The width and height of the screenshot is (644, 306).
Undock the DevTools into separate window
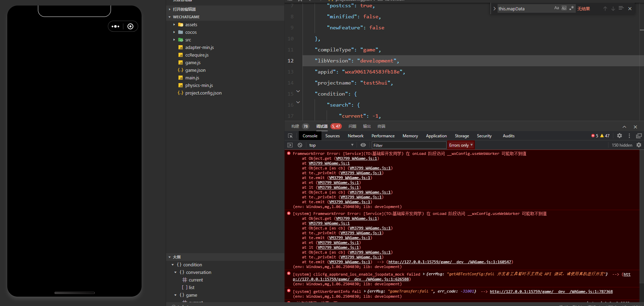pos(639,136)
